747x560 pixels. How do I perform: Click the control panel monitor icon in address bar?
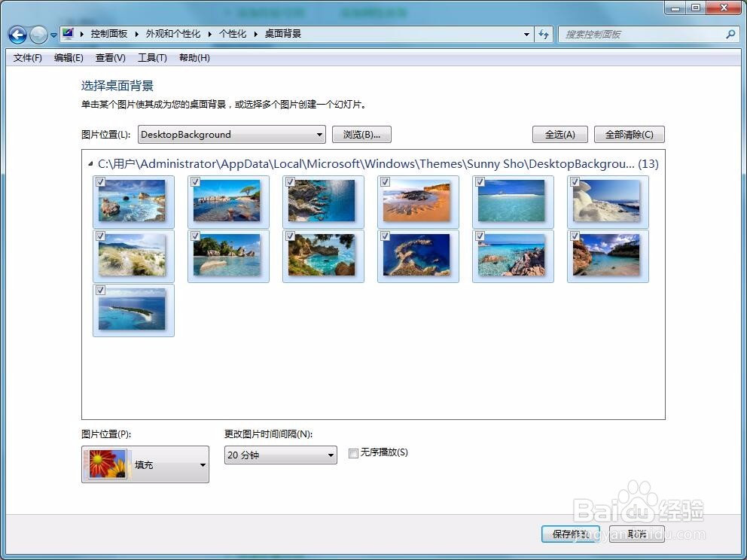point(68,34)
